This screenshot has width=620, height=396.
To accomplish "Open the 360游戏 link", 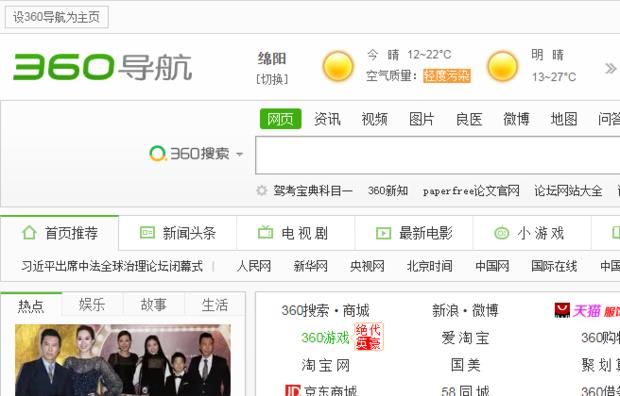I will pyautogui.click(x=325, y=338).
